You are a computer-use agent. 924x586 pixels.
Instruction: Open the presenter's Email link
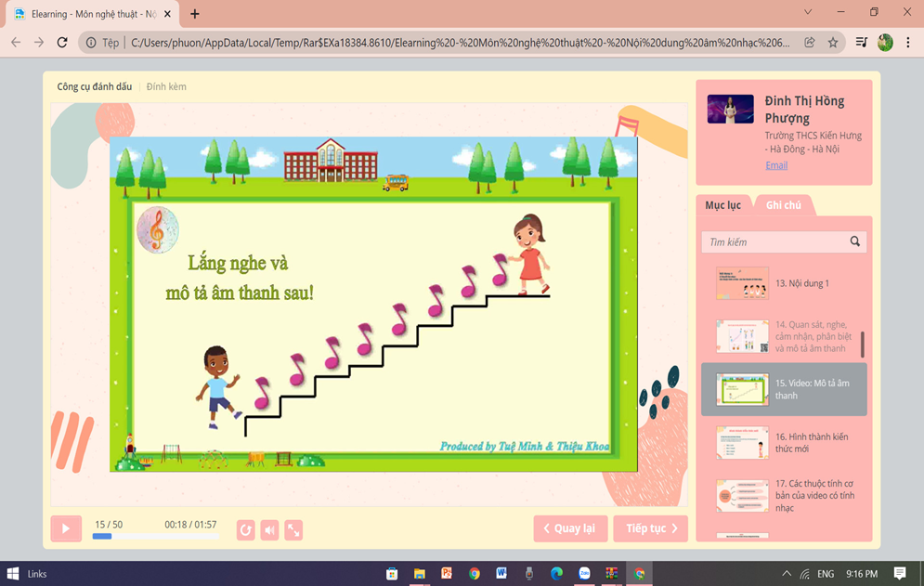(x=776, y=165)
